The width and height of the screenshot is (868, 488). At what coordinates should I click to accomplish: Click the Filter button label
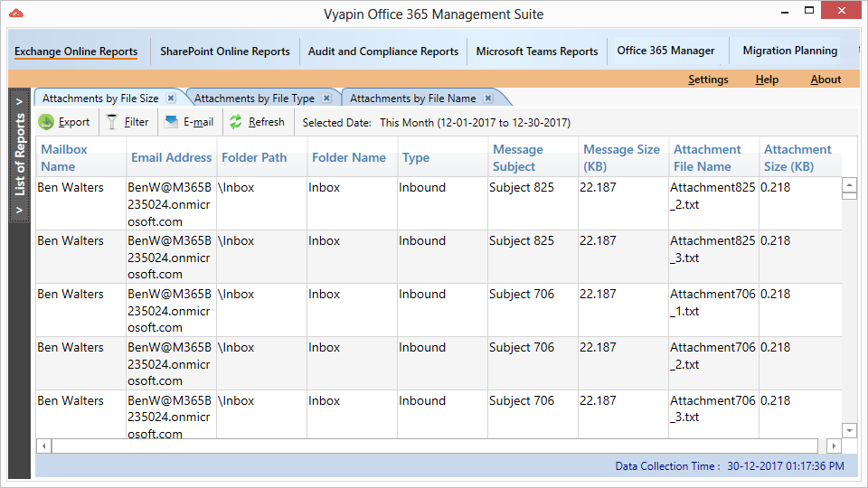coord(137,122)
